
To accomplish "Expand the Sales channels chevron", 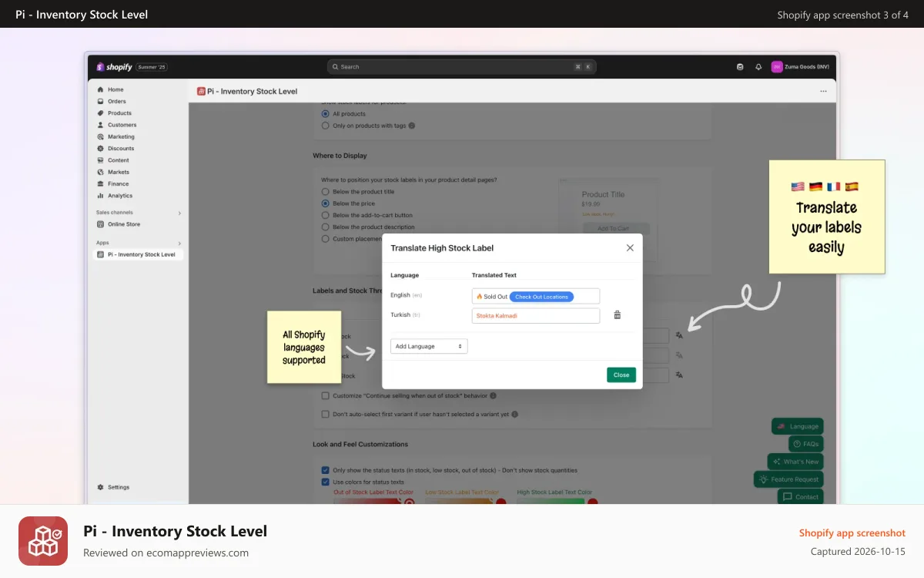I will point(179,213).
